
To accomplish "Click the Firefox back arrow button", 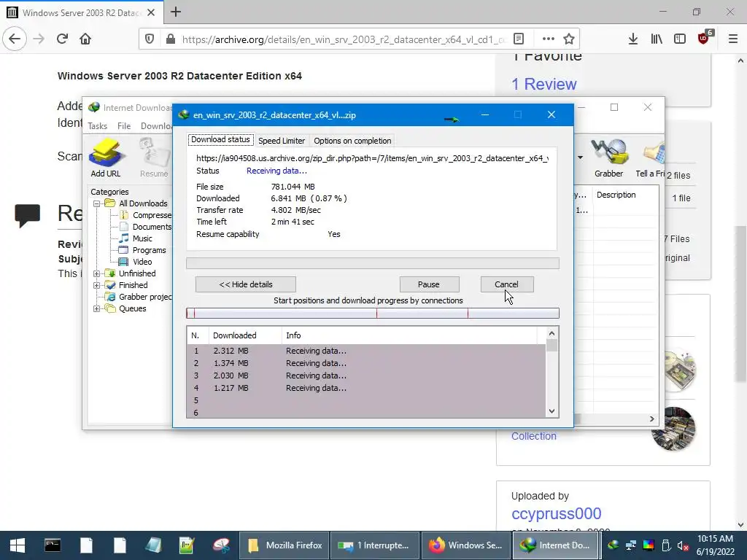I will click(15, 39).
